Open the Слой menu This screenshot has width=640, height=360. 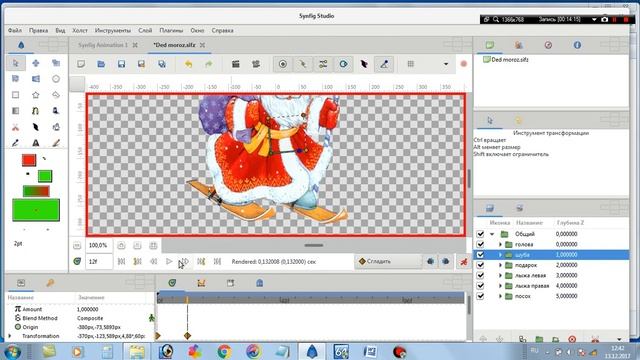click(x=145, y=31)
